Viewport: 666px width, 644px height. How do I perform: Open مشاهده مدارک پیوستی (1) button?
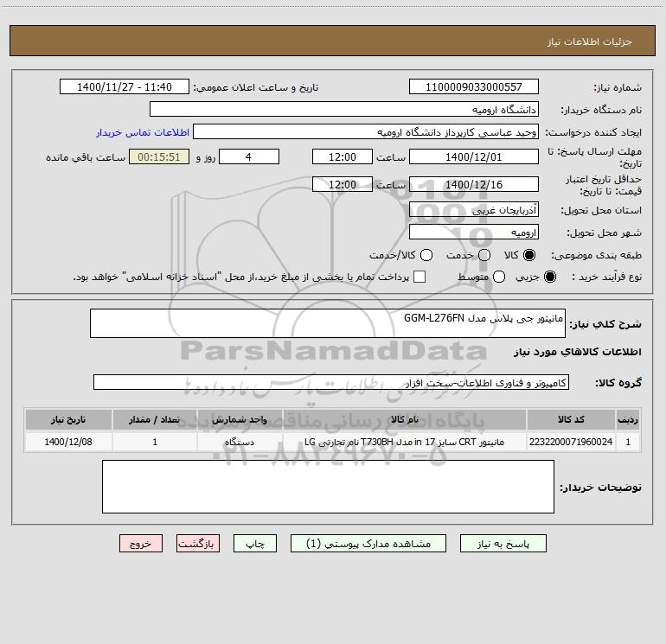[x=368, y=544]
